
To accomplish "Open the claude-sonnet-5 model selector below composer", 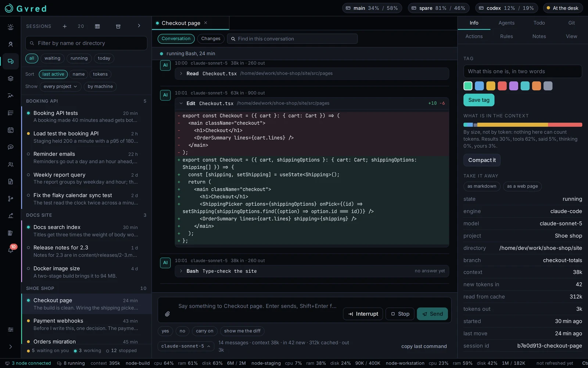I will pos(186,346).
